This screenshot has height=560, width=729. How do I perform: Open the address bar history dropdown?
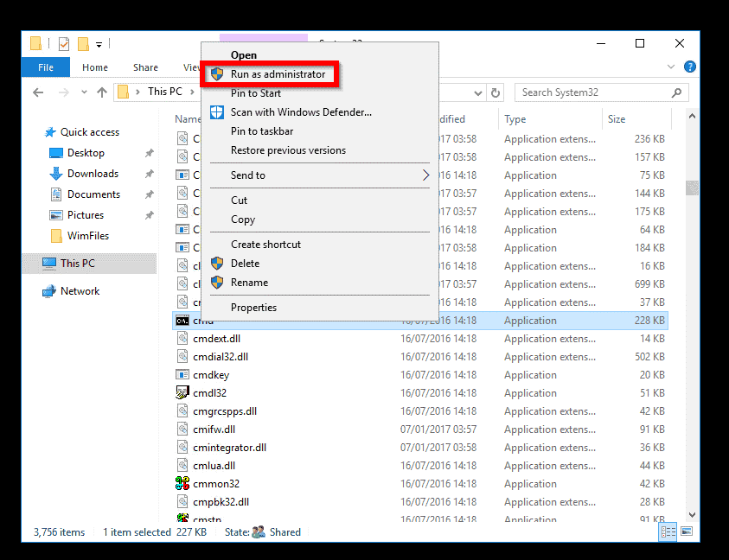(x=477, y=93)
